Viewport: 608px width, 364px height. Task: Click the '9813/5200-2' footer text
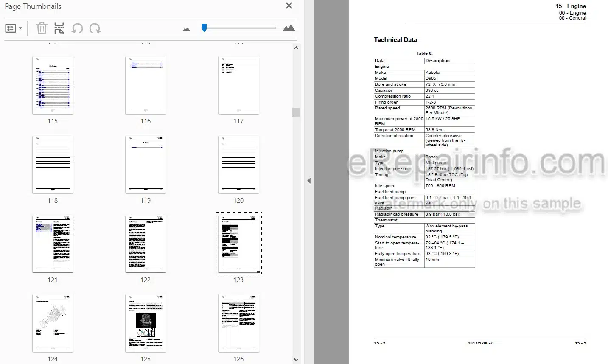click(x=480, y=343)
